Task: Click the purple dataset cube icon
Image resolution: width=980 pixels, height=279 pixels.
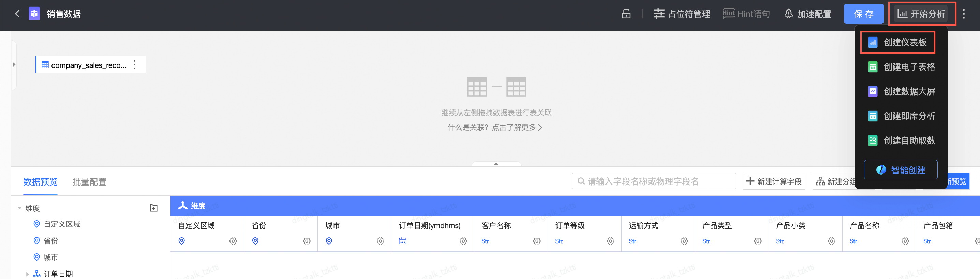Action: coord(34,14)
